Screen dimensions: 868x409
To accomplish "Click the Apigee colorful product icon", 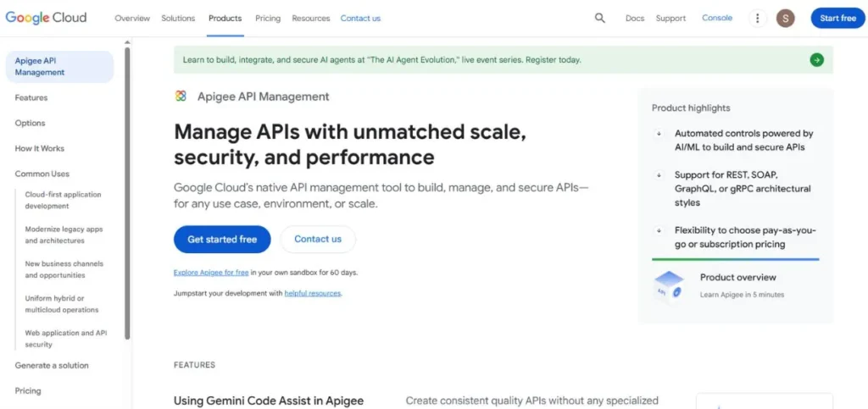I will [x=181, y=97].
